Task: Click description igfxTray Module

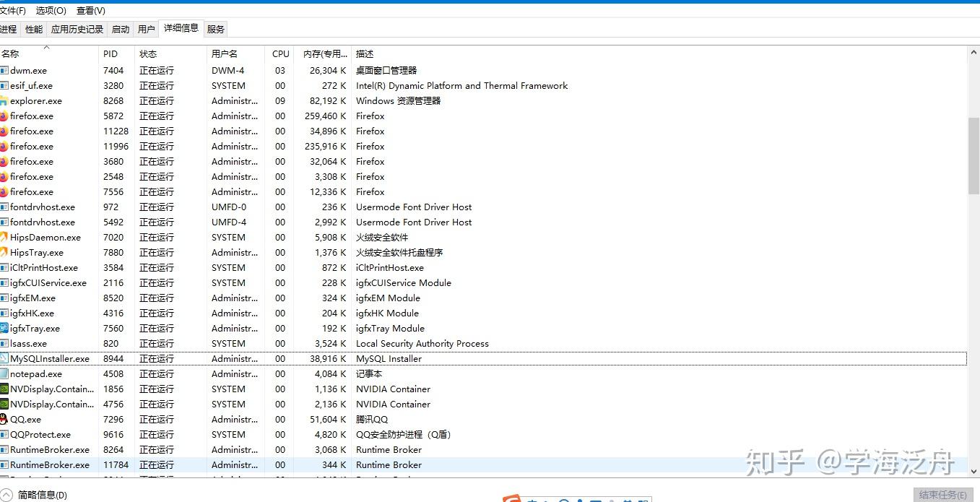Action: click(x=390, y=328)
